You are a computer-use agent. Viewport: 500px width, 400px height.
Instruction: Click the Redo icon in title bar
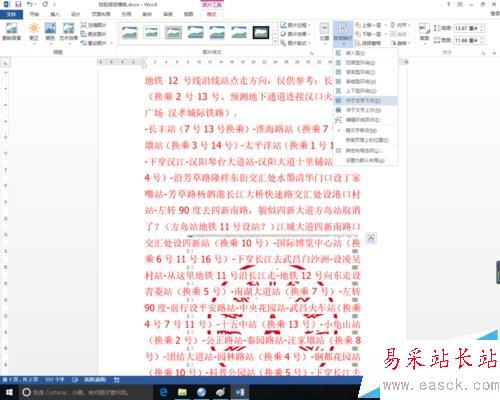click(45, 4)
